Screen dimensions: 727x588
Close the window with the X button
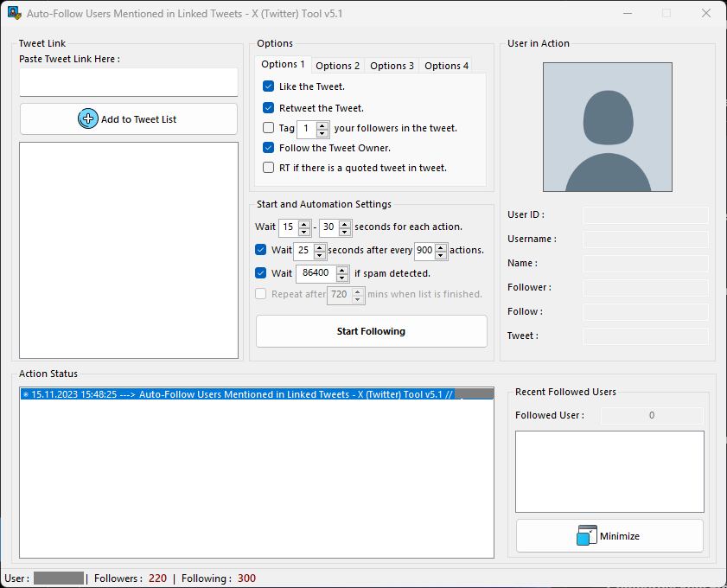click(705, 13)
